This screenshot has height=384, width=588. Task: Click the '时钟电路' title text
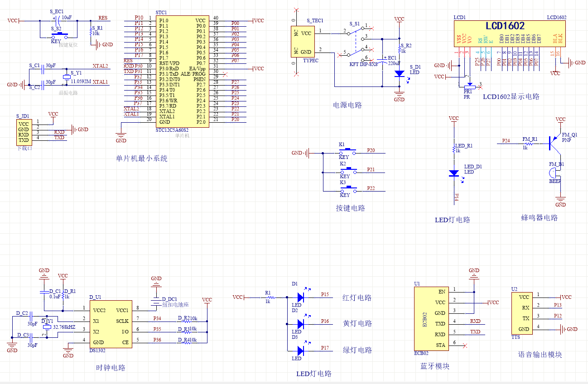(111, 368)
